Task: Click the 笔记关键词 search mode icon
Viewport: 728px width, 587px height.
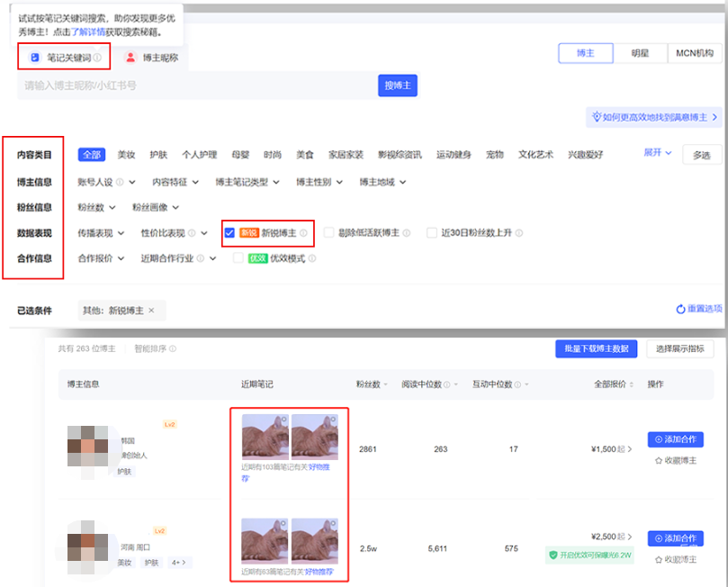Action: (x=35, y=58)
